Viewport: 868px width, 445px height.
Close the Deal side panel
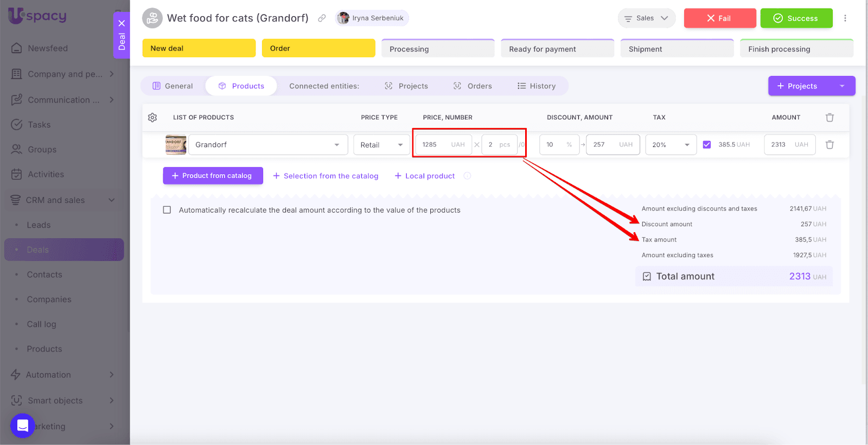click(122, 23)
